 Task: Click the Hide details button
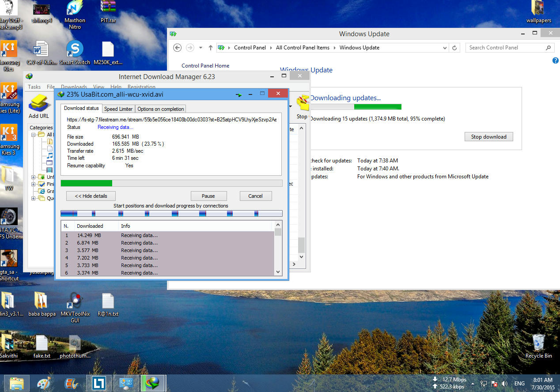click(91, 196)
